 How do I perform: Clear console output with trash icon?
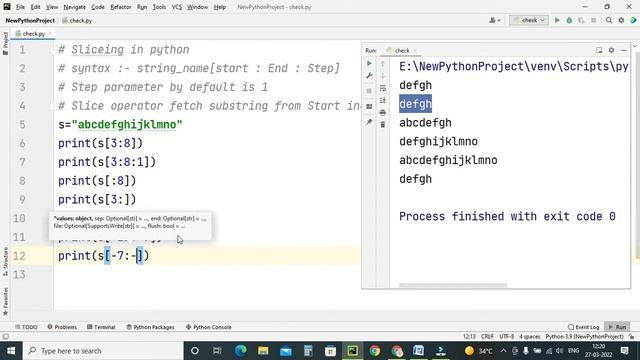coord(382,124)
